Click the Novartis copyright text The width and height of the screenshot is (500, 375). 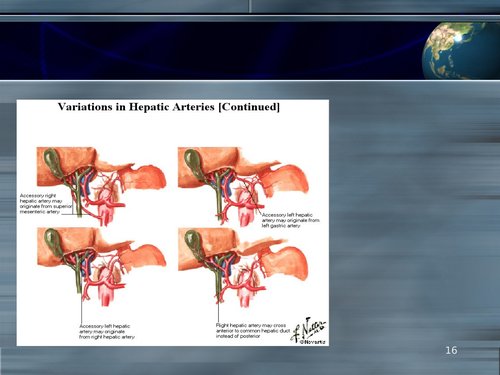point(312,342)
